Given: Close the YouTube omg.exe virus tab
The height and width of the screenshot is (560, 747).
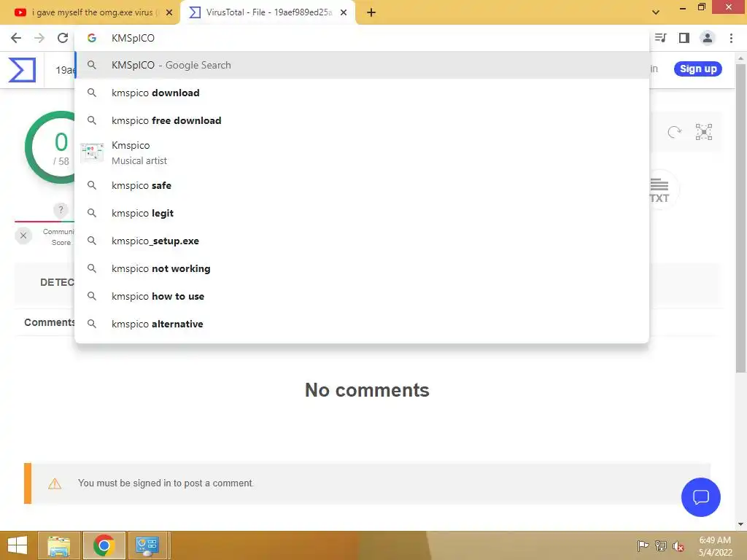Looking at the screenshot, I should pos(169,12).
